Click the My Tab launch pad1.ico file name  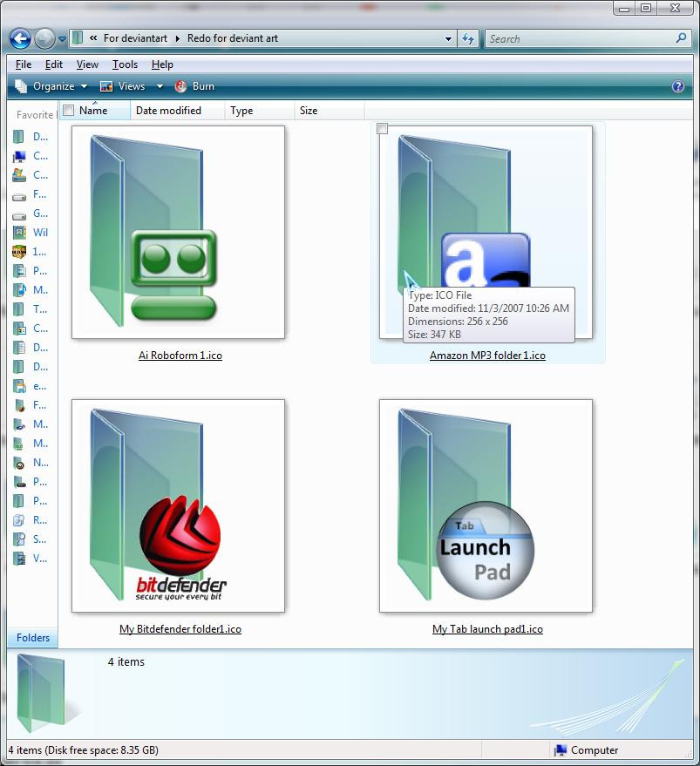coord(487,628)
